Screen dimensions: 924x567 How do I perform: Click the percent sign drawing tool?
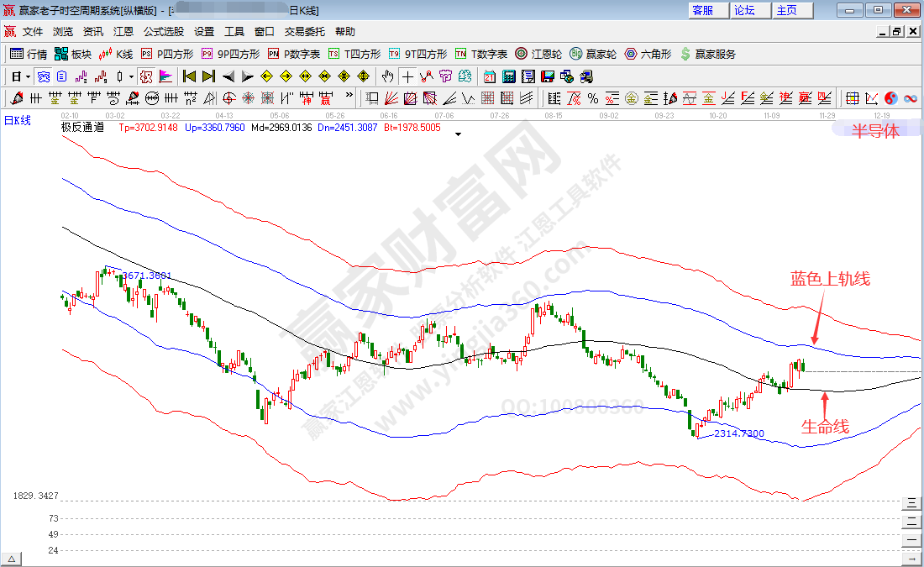click(593, 98)
